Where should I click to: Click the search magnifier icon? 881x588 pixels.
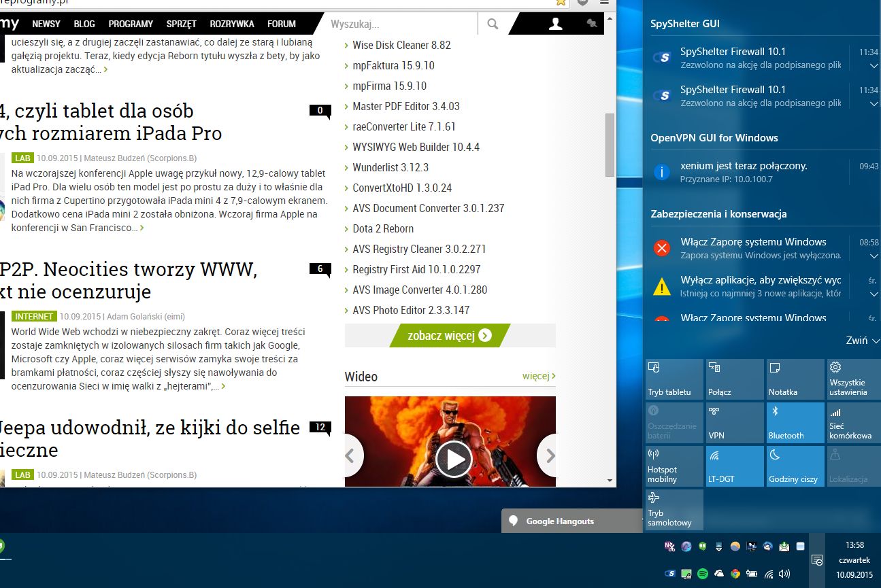coord(493,24)
